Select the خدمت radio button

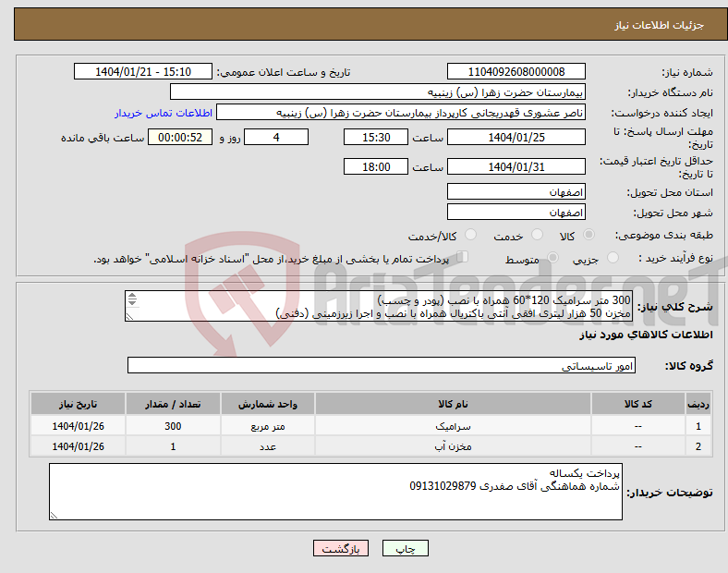537,235
